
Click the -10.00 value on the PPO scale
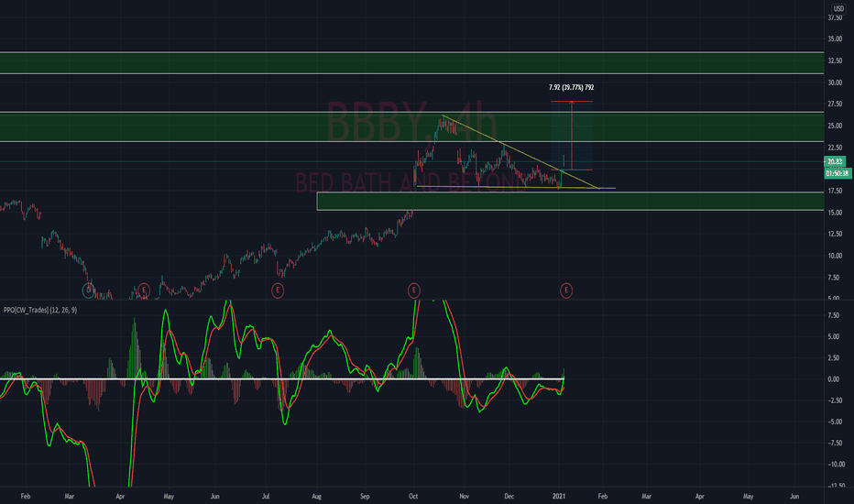coord(836,465)
